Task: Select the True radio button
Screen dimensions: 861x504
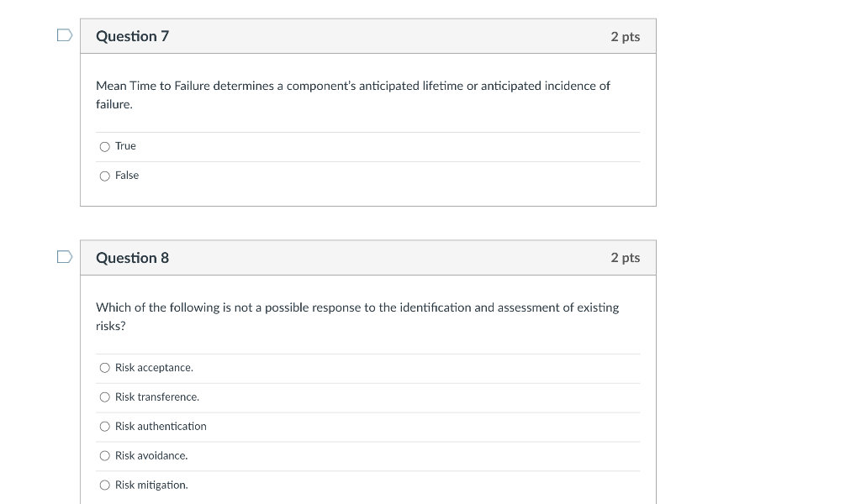Action: click(104, 147)
